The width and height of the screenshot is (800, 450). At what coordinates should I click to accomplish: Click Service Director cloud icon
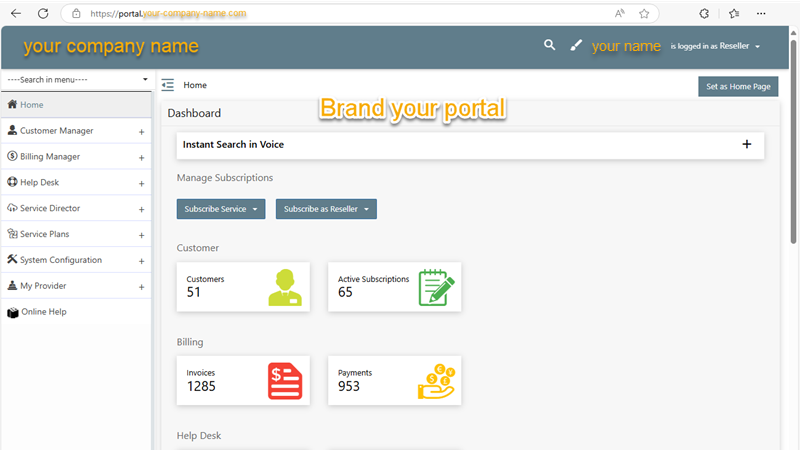click(x=12, y=208)
